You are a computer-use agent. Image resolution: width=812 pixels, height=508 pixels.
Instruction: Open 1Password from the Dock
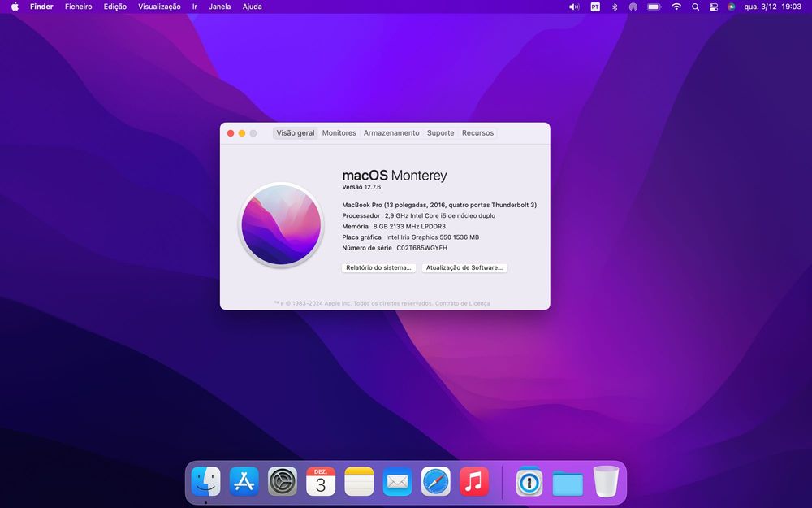point(529,481)
